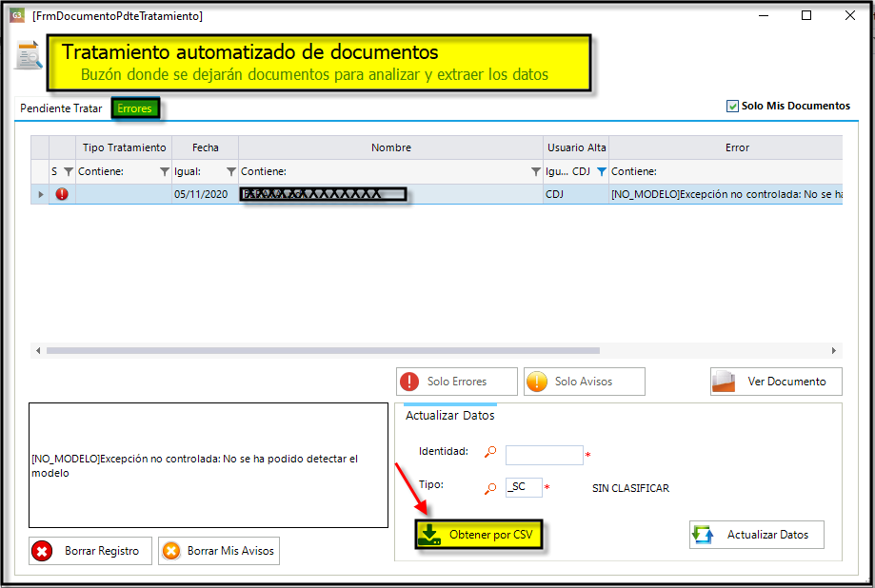Open the Identidad lookup magnifier
The width and height of the screenshot is (875, 588).
[x=490, y=452]
